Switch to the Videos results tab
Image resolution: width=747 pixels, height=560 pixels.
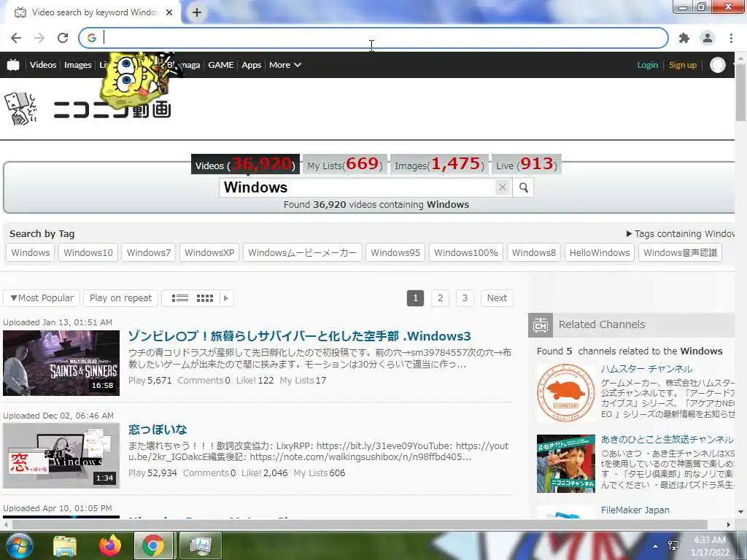click(245, 164)
